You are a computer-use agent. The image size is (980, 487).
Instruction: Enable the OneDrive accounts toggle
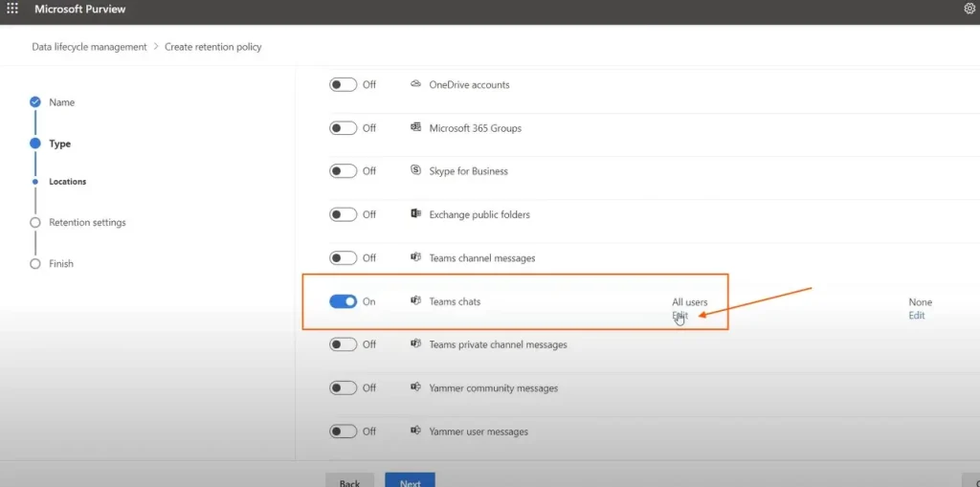point(343,84)
